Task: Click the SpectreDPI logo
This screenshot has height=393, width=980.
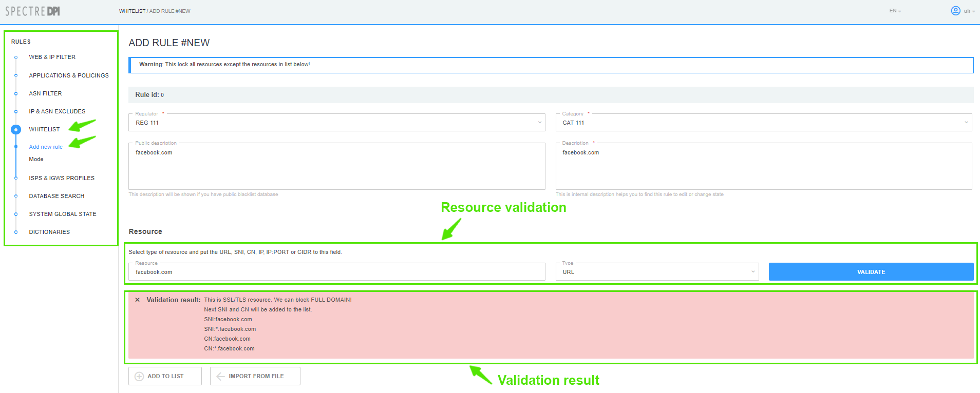Action: point(33,11)
